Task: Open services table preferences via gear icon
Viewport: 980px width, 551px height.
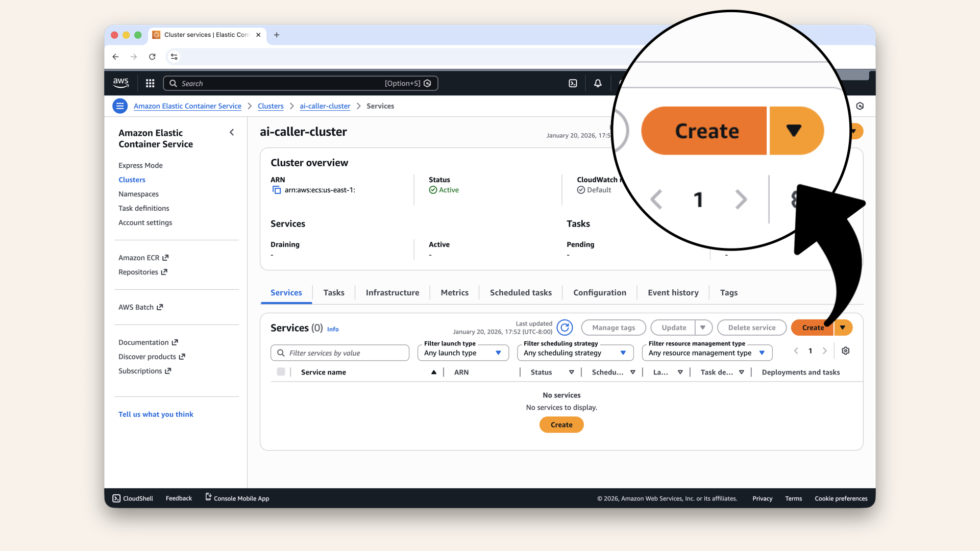Action: (845, 351)
